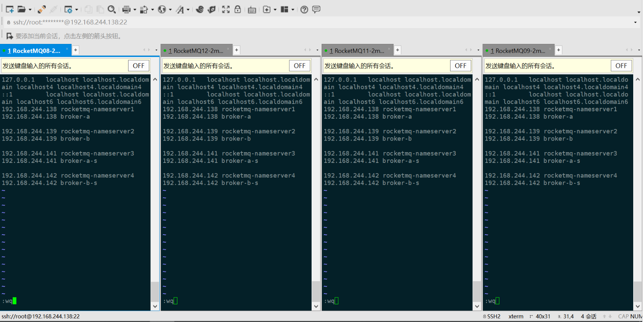The image size is (644, 322).
Task: Click scrollbar up arrow in RocketMQ08 pane
Action: 155,79
